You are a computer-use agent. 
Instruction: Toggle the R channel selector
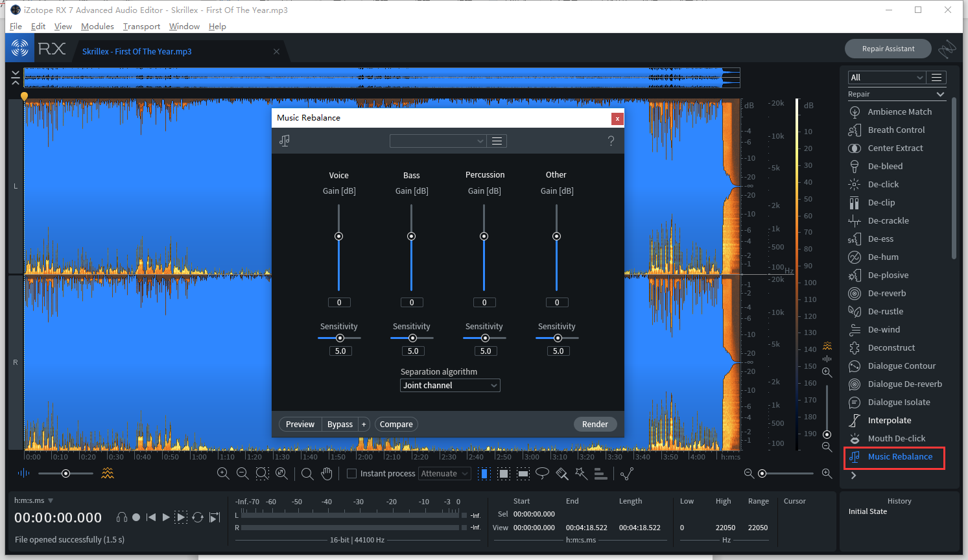tap(16, 362)
